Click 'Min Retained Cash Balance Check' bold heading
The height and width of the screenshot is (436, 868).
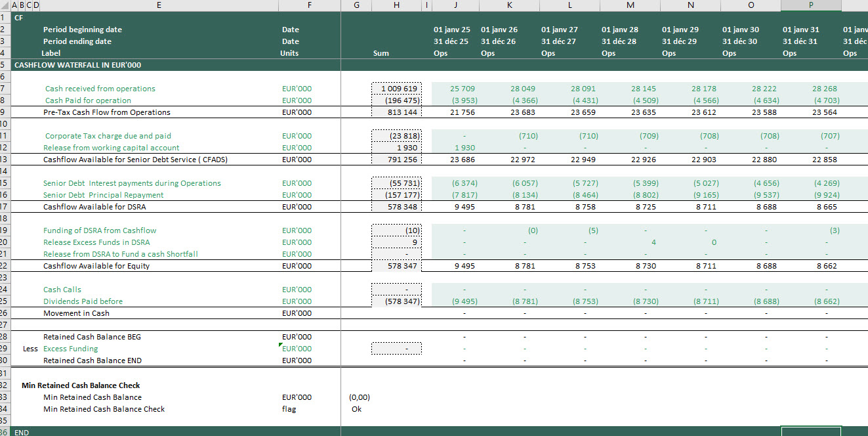[81, 385]
